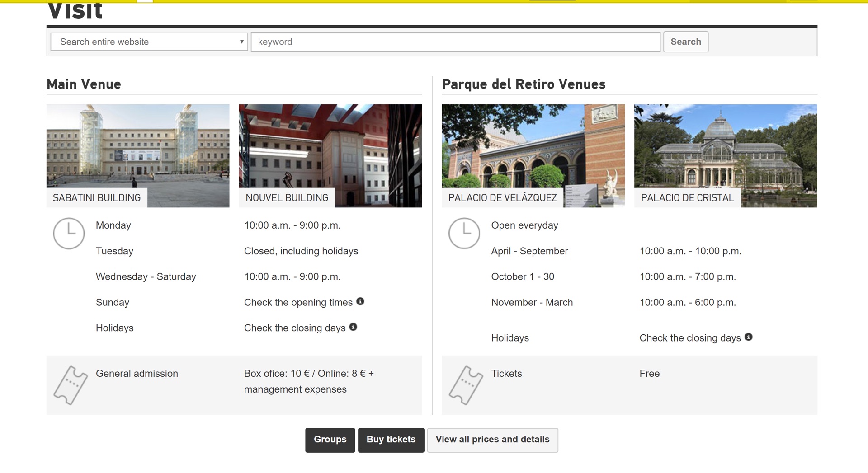Image resolution: width=868 pixels, height=473 pixels.
Task: Click Retiro 'Check the closing days' text
Action: coord(690,338)
